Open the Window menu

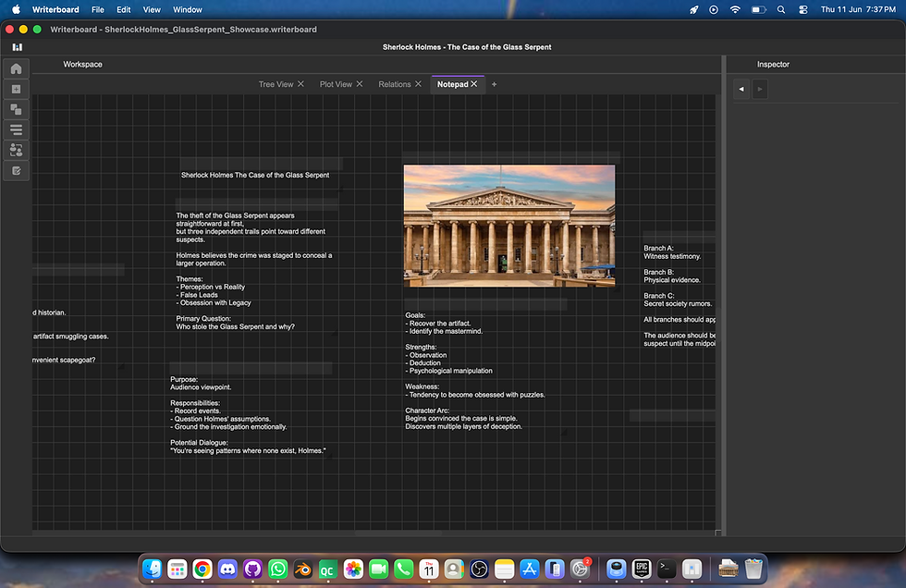coord(187,9)
